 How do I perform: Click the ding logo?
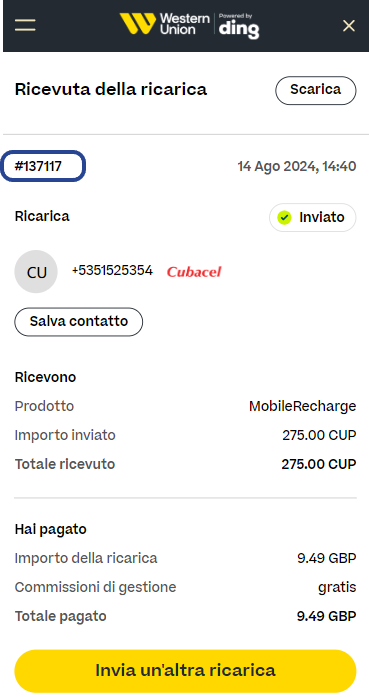239,26
